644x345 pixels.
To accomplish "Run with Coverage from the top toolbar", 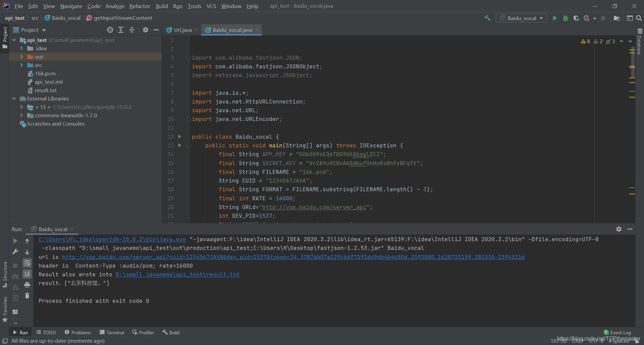I will (x=576, y=18).
